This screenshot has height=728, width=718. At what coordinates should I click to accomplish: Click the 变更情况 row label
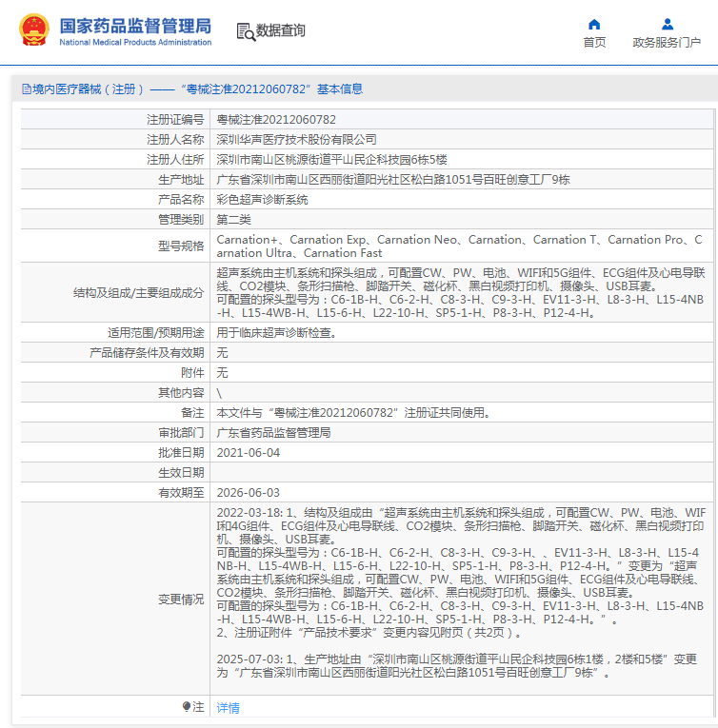pos(181,600)
